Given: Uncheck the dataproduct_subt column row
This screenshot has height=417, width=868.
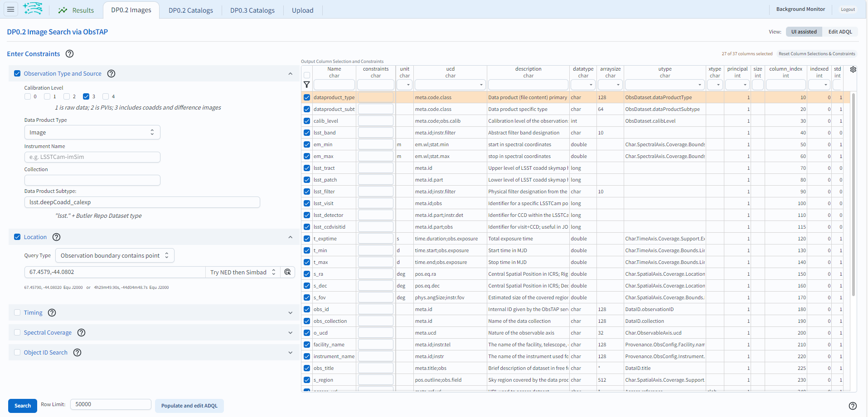Looking at the screenshot, I should 307,109.
